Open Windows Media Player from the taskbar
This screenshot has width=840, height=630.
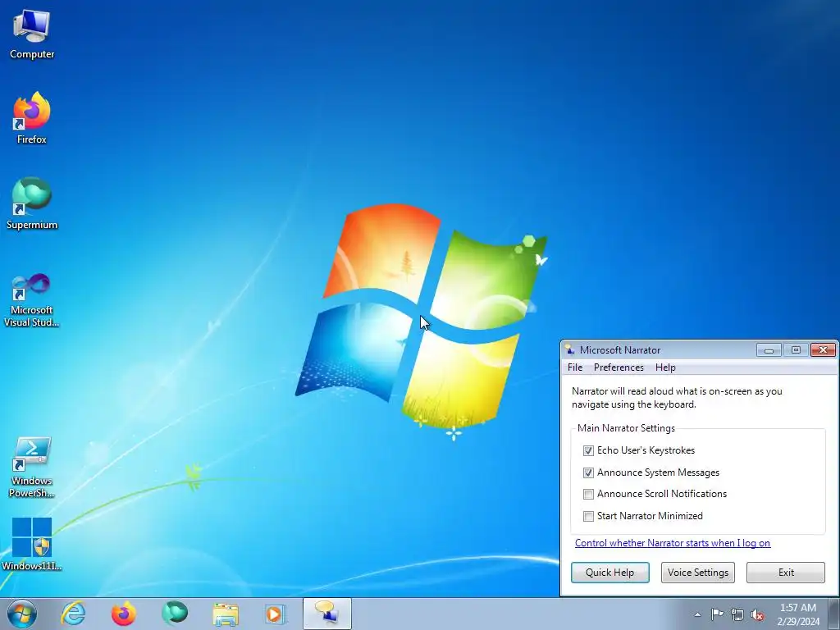click(276, 614)
